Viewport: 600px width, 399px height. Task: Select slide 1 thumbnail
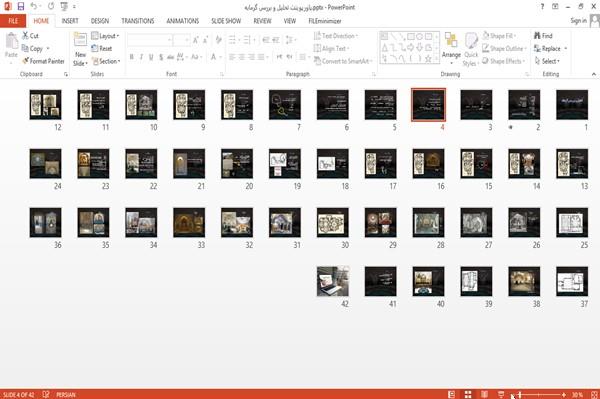pyautogui.click(x=572, y=104)
